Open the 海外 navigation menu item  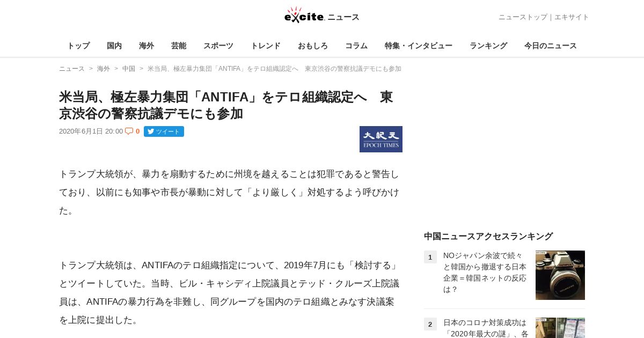point(147,46)
